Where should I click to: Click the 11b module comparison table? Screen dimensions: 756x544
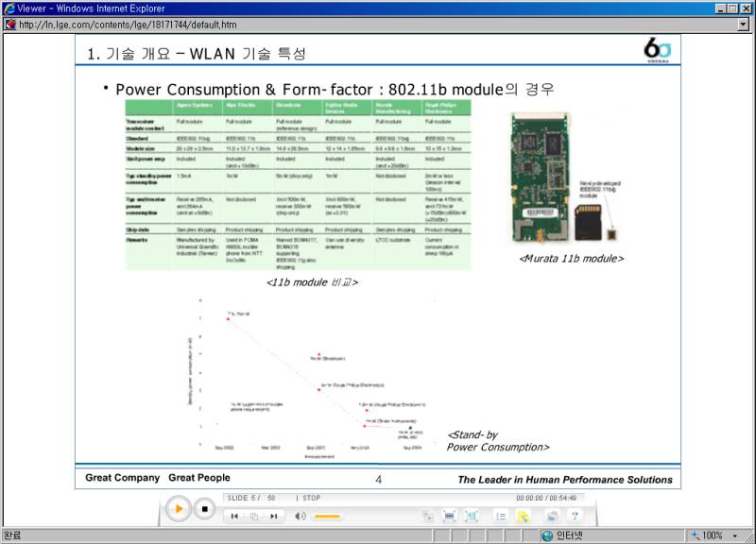(298, 184)
